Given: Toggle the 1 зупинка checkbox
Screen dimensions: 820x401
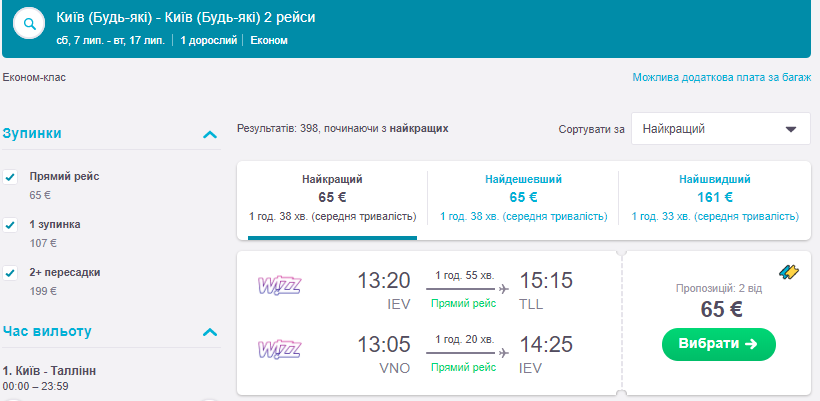Looking at the screenshot, I should [11, 225].
